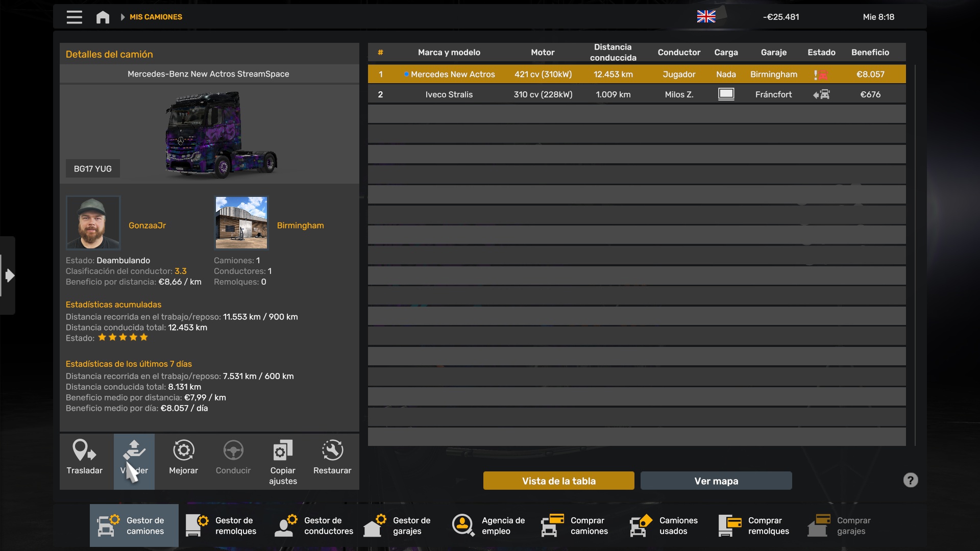Sort by the # number column
This screenshot has width=980, height=551.
click(380, 52)
